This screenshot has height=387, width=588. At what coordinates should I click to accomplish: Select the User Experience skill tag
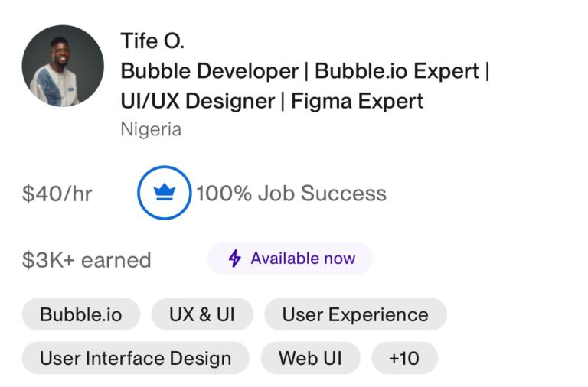[355, 314]
